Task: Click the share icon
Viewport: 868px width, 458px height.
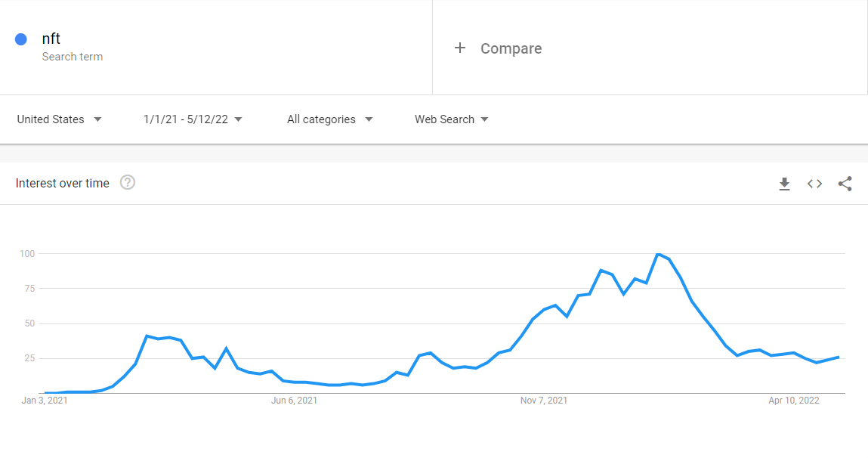Action: [845, 184]
